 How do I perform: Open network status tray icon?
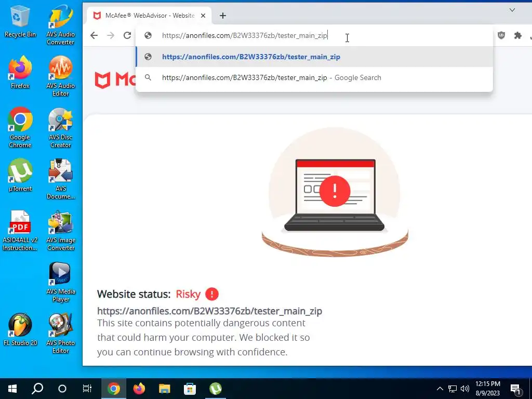[x=453, y=389]
